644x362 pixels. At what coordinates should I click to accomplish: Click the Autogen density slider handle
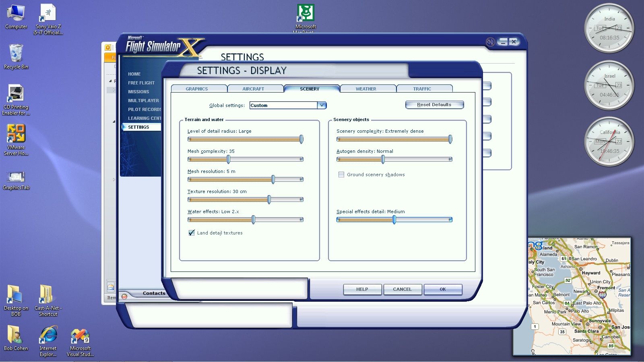click(383, 159)
